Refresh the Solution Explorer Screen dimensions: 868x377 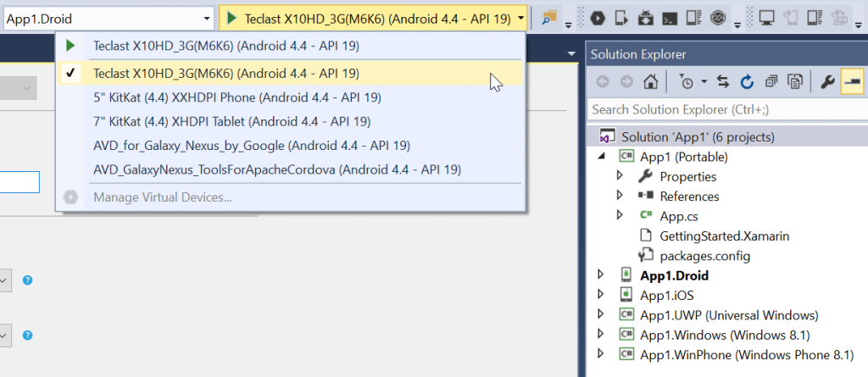tap(747, 82)
